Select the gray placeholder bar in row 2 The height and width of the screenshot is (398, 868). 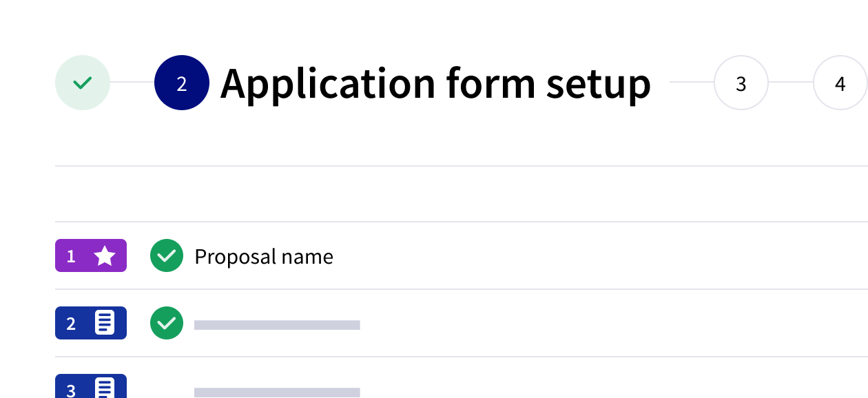tap(277, 325)
